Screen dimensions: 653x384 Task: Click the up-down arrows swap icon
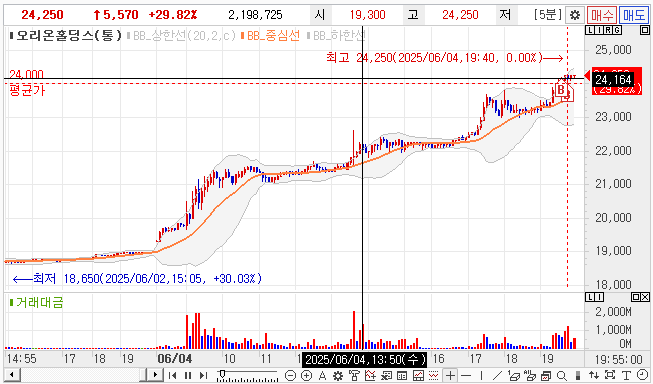click(x=594, y=375)
